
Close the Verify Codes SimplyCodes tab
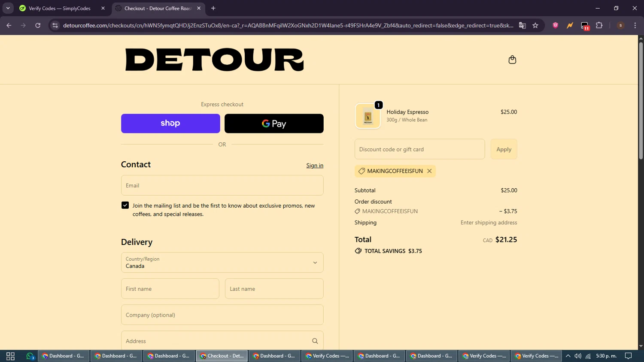point(103,8)
